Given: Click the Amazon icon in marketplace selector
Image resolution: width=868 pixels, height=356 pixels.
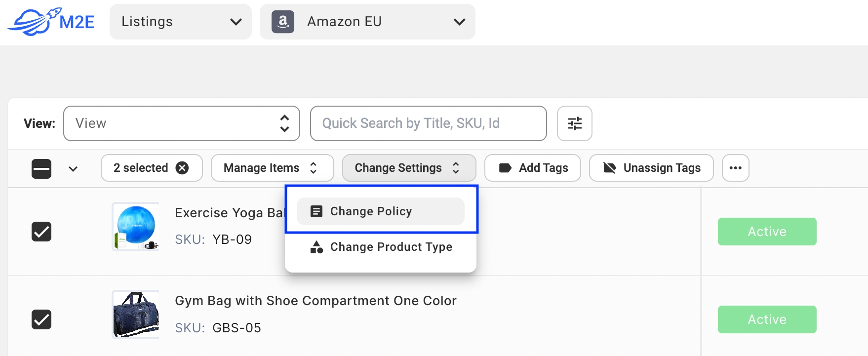Looking at the screenshot, I should point(283,21).
